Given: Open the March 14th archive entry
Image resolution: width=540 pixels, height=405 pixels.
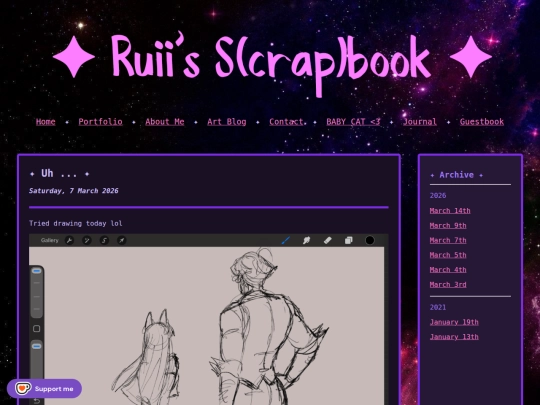Looking at the screenshot, I should tap(450, 210).
